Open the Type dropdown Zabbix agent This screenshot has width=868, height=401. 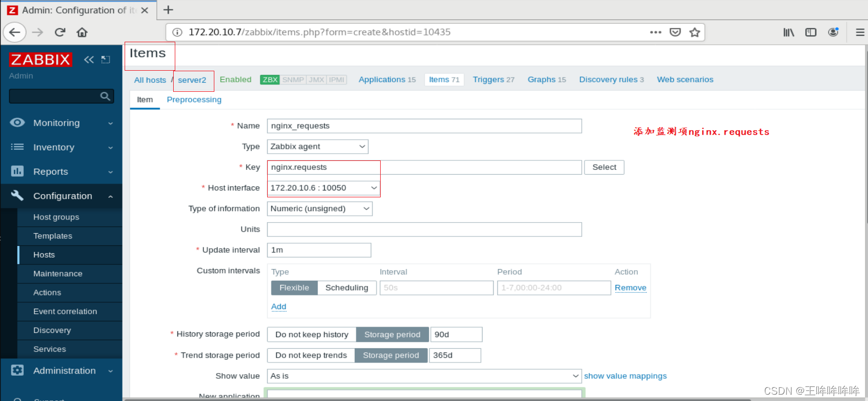318,147
